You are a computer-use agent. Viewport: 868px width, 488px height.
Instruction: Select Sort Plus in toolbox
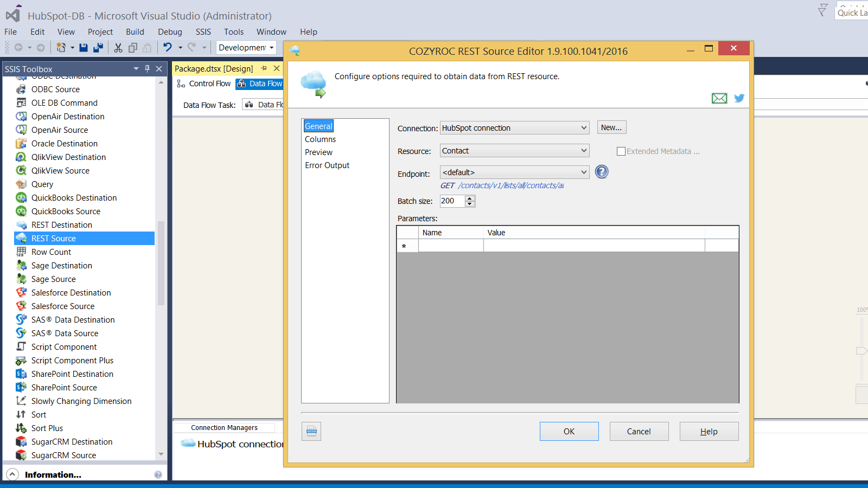click(47, 428)
